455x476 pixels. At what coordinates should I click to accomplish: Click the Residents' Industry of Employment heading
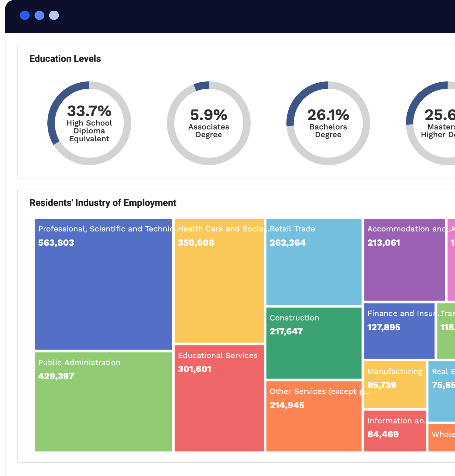pos(103,203)
